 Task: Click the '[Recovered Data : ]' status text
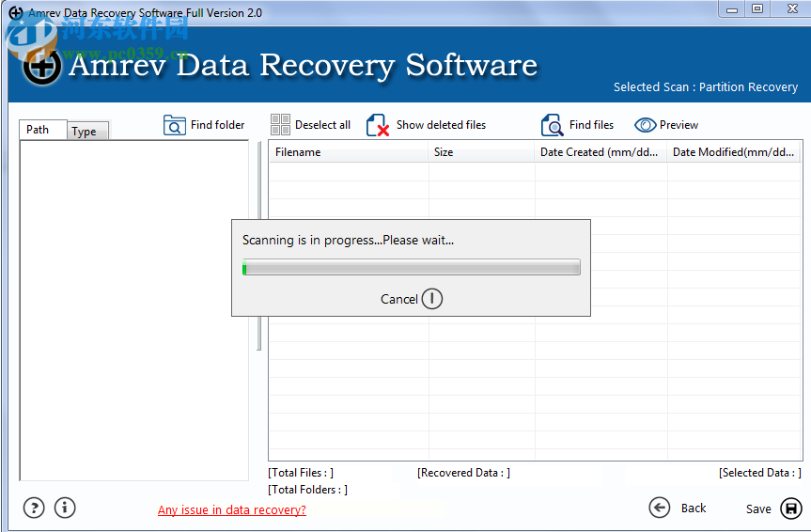point(463,473)
